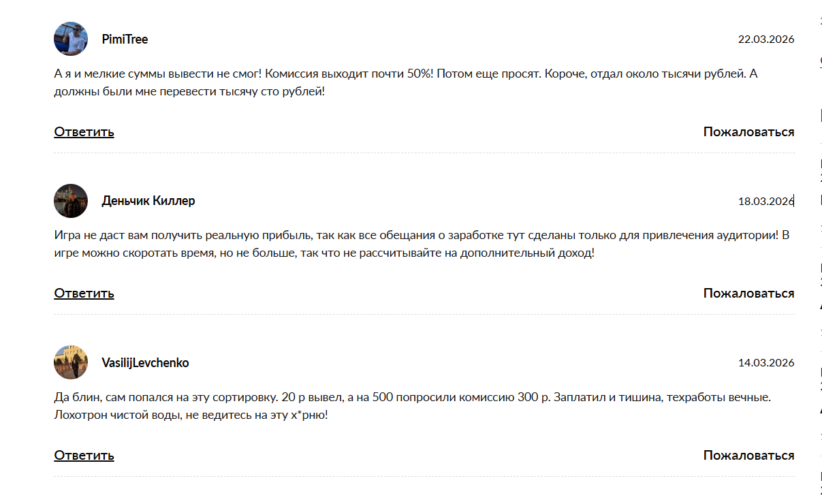Select the VasilijLevchenko username

tap(145, 363)
